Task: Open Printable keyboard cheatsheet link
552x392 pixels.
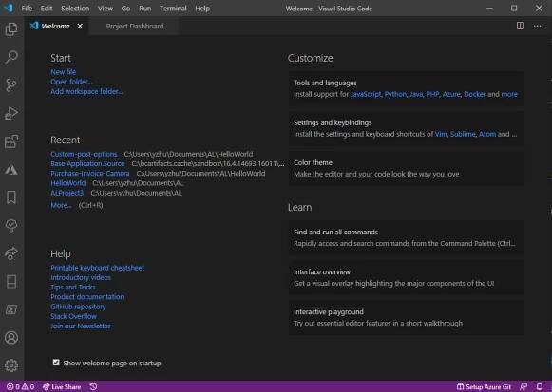Action: click(x=97, y=268)
